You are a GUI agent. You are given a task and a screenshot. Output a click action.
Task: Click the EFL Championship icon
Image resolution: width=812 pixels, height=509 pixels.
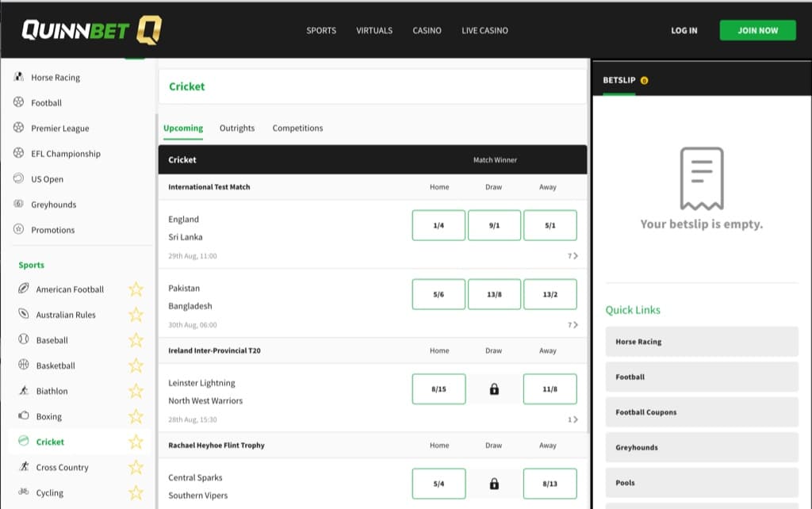coord(19,153)
